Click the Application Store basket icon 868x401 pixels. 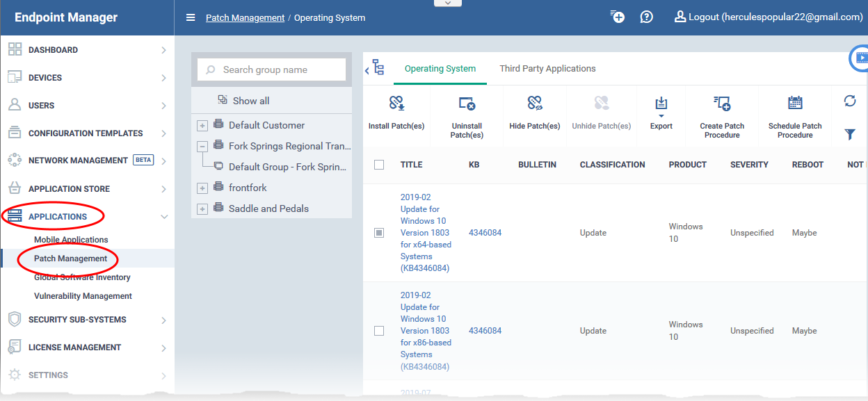coord(15,188)
